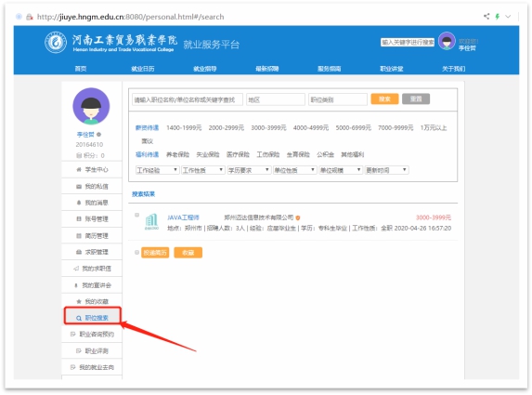Image resolution: width=532 pixels, height=395 pixels.
Task: Open the user avatar in the top header
Action: pyautogui.click(x=447, y=42)
